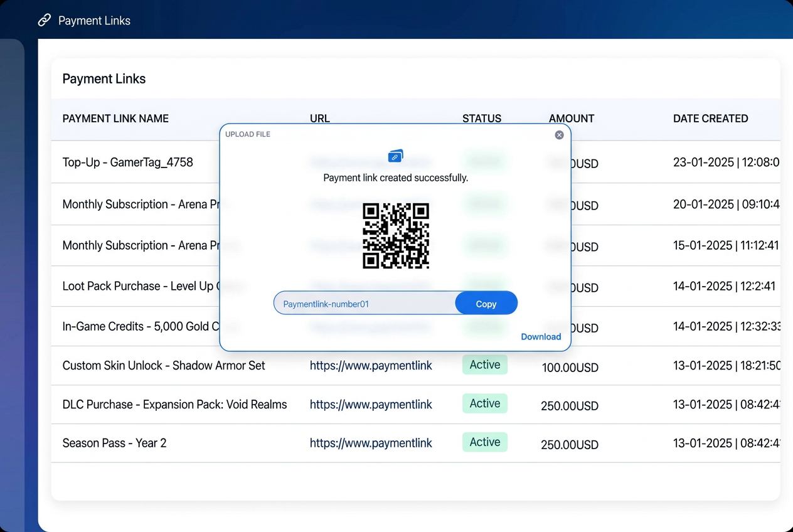Select DLC Purchase - Expansion Pack: Void Realms
The height and width of the screenshot is (532, 793).
(174, 405)
